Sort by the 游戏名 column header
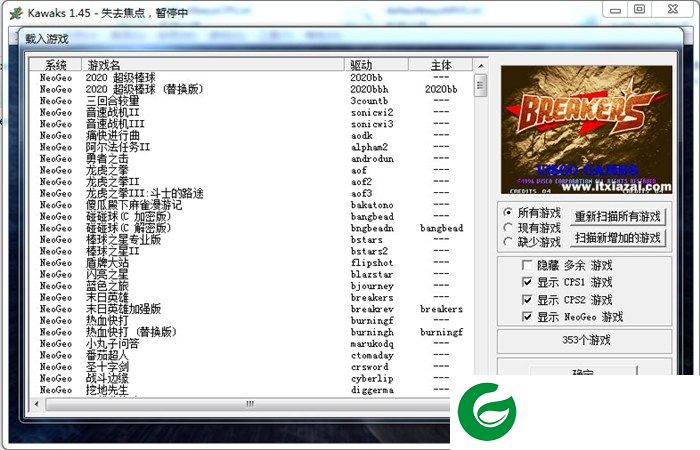Viewport: 700px width, 450px height. (213, 65)
